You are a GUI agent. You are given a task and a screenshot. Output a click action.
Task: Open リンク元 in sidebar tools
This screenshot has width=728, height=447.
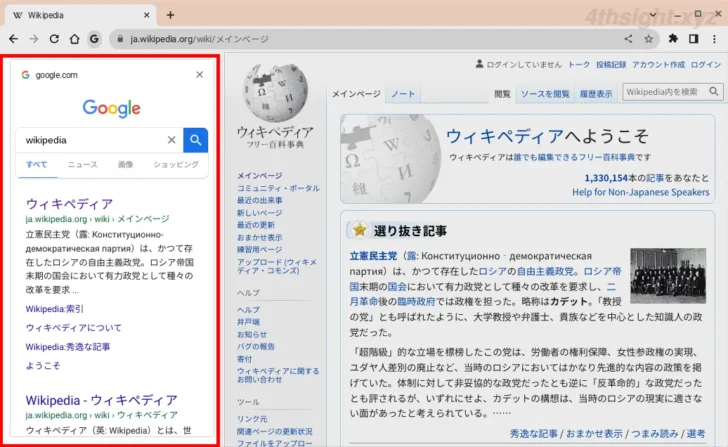(x=252, y=419)
